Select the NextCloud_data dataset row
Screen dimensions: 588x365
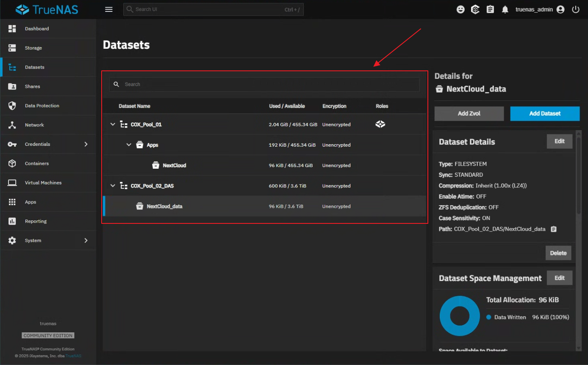point(264,206)
